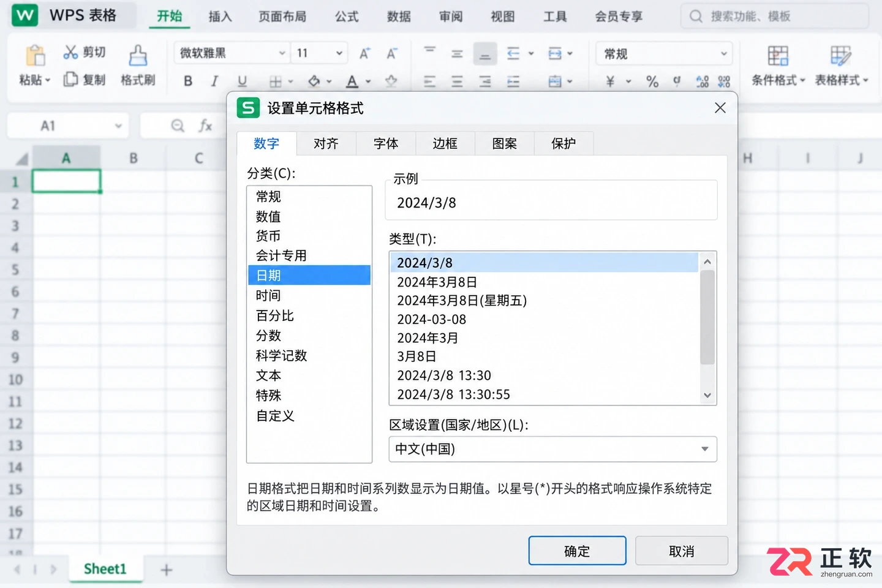Open Conditional Formatting icon
This screenshot has width=882, height=588.
[x=778, y=56]
